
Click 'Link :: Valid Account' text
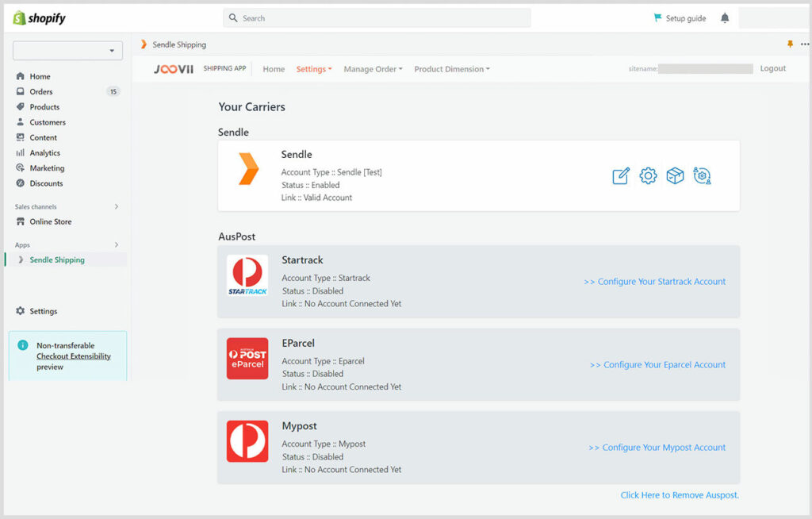[x=317, y=198]
